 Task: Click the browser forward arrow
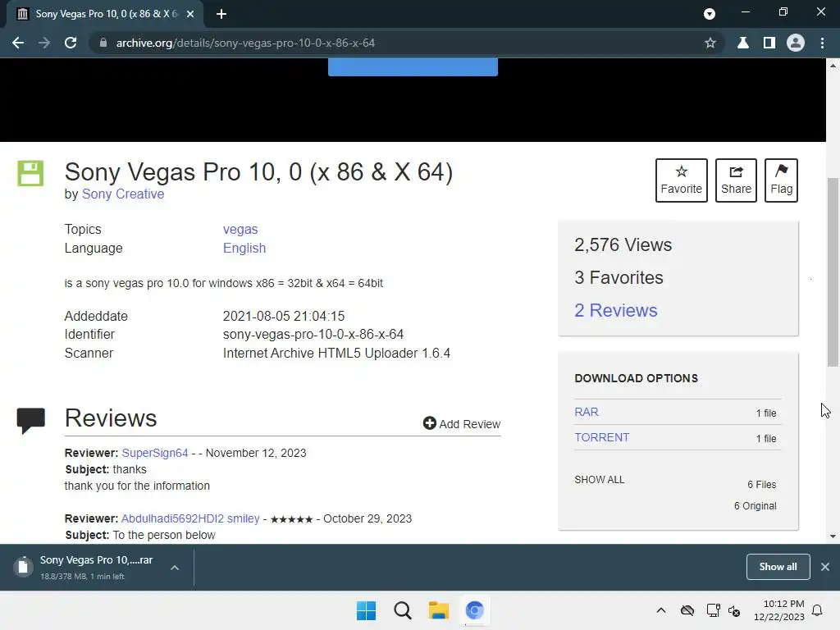(44, 43)
